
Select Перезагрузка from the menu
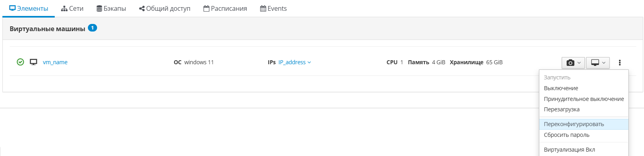tap(584, 109)
